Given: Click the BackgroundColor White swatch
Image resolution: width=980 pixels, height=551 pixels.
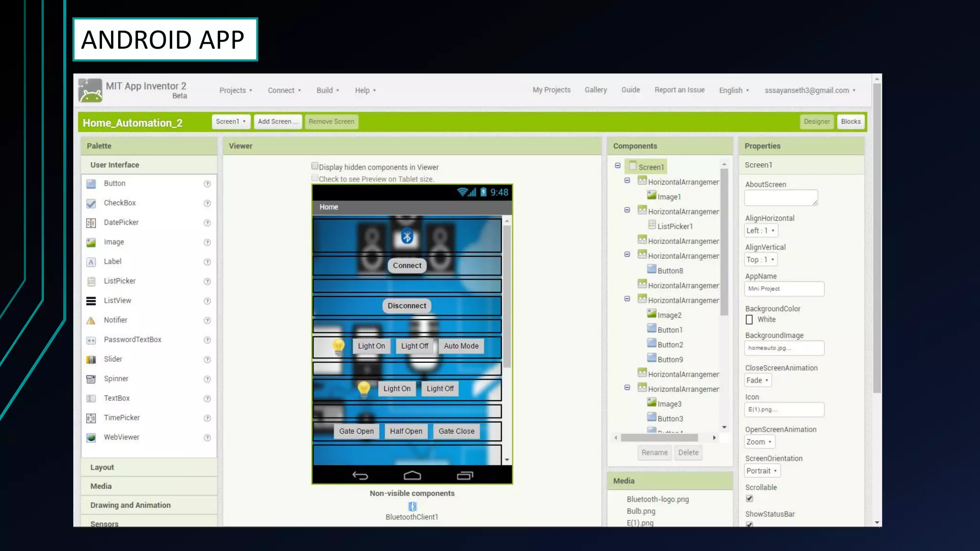Looking at the screenshot, I should (749, 320).
